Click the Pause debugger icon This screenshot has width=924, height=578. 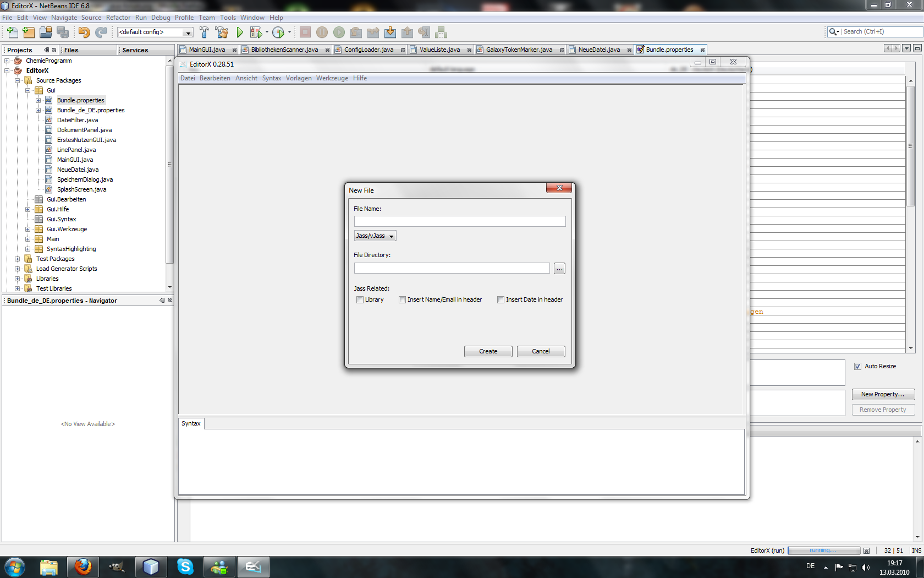322,32
